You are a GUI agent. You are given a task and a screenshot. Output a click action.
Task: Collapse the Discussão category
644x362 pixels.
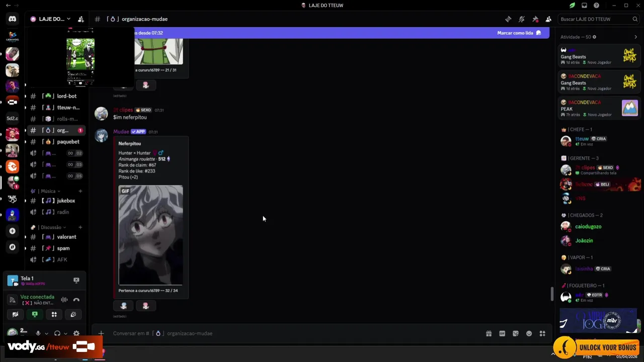49,227
